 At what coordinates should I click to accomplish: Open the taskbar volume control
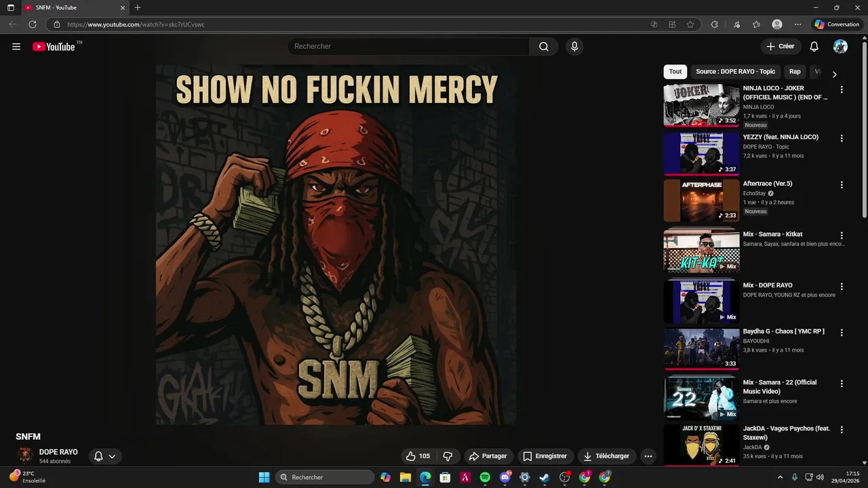tap(820, 477)
